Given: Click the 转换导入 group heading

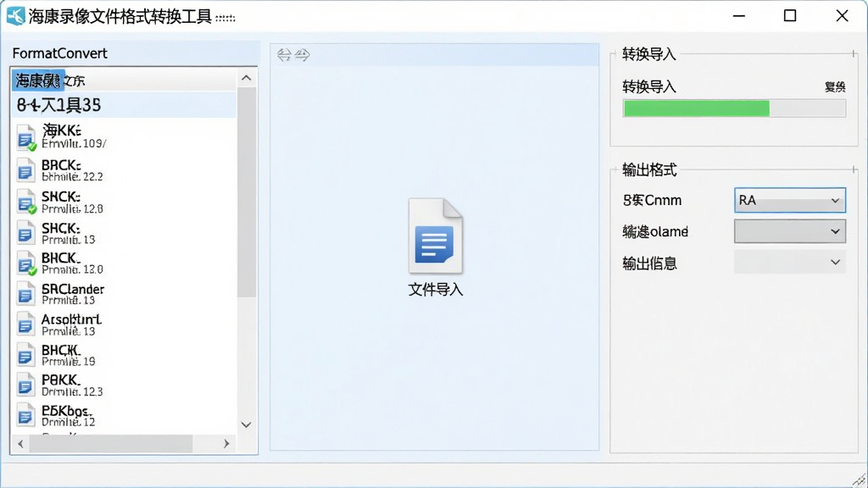Looking at the screenshot, I should click(x=648, y=54).
